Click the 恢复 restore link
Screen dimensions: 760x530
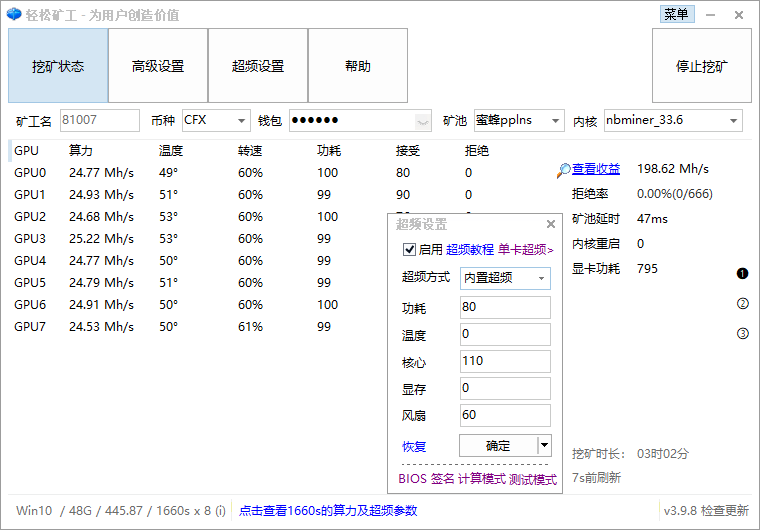pos(414,446)
